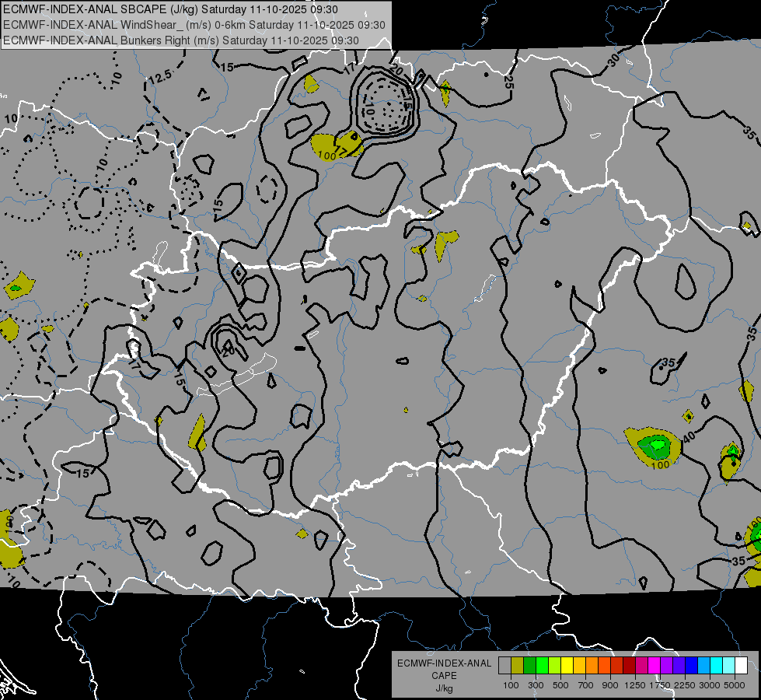Click the green CAPE maximum near label 40

click(657, 446)
